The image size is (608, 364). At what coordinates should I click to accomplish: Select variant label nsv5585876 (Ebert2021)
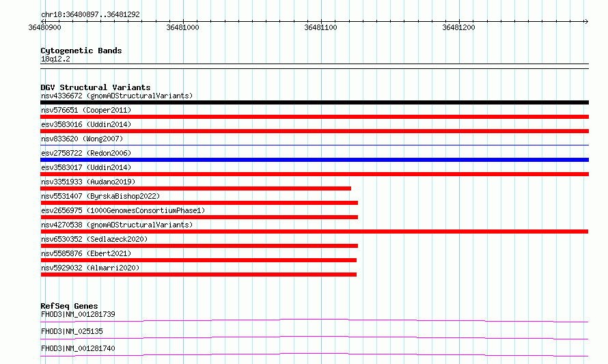(86, 253)
